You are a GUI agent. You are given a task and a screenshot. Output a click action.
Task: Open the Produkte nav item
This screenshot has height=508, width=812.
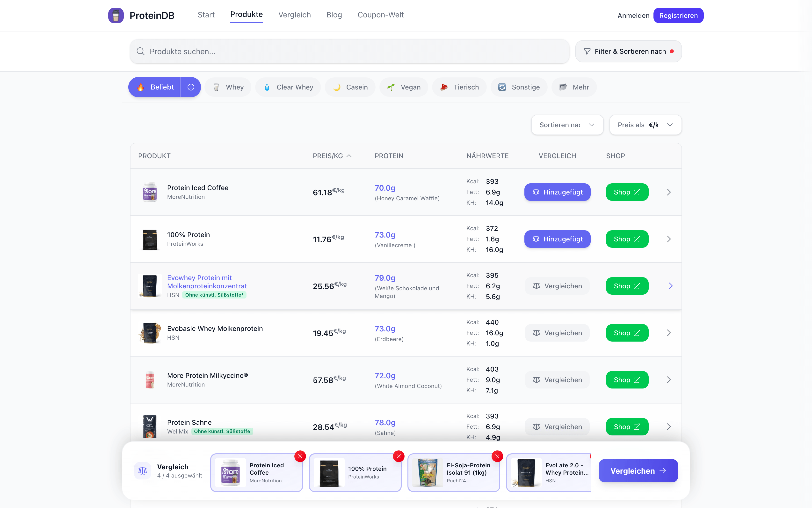click(246, 15)
